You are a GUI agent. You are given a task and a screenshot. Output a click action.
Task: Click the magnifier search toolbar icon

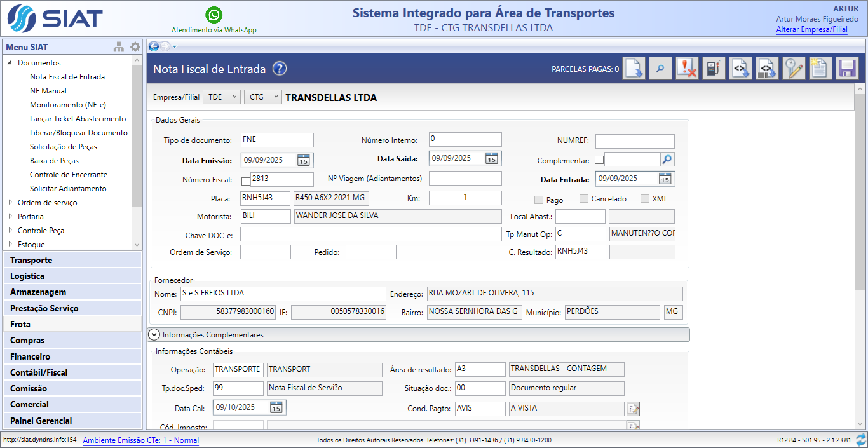[x=660, y=69]
